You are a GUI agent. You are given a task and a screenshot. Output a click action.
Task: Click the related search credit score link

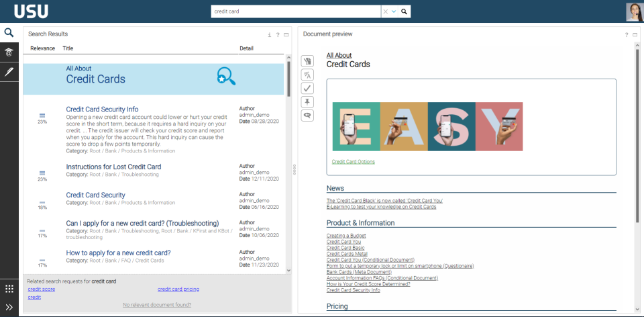(42, 289)
